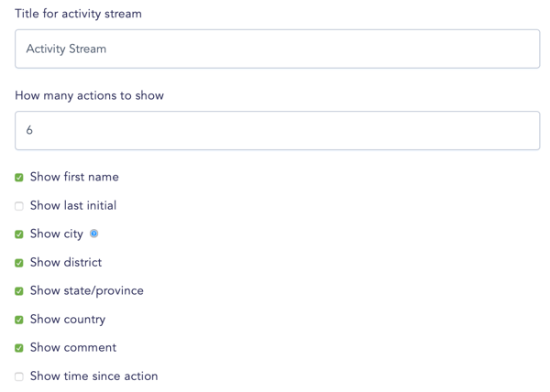550x392 pixels.
Task: Uncheck the Show country checkbox
Action: point(19,320)
